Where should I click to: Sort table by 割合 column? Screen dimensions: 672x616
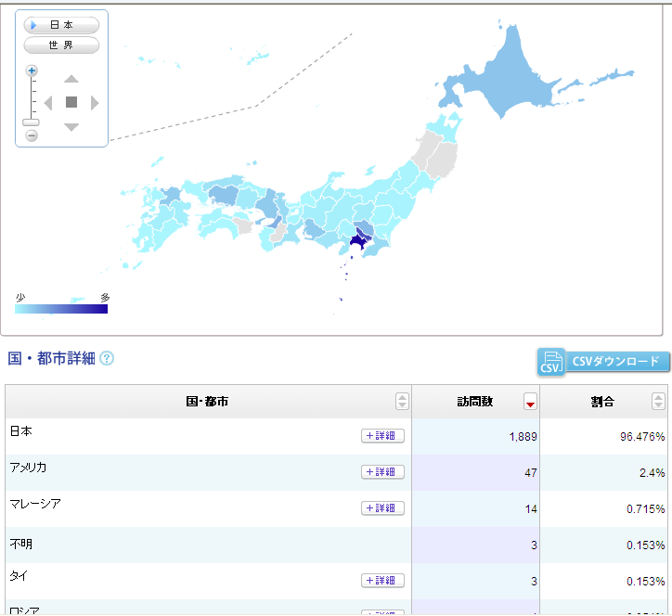tap(658, 402)
